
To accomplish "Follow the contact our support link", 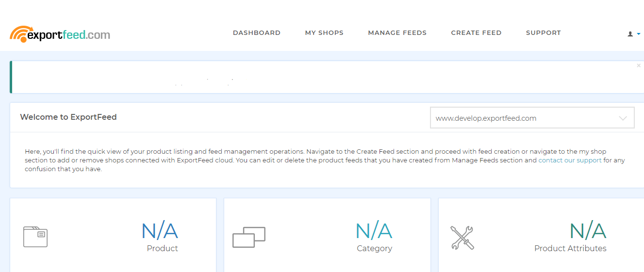I will point(570,160).
